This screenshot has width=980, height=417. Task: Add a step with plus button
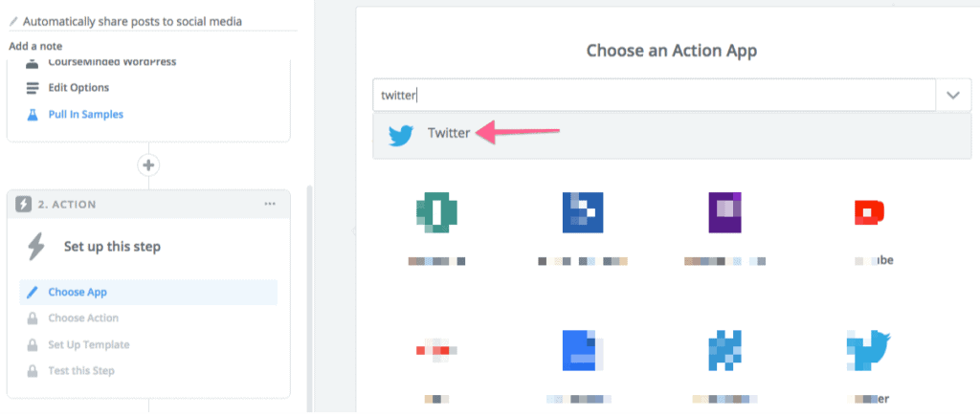click(x=148, y=165)
